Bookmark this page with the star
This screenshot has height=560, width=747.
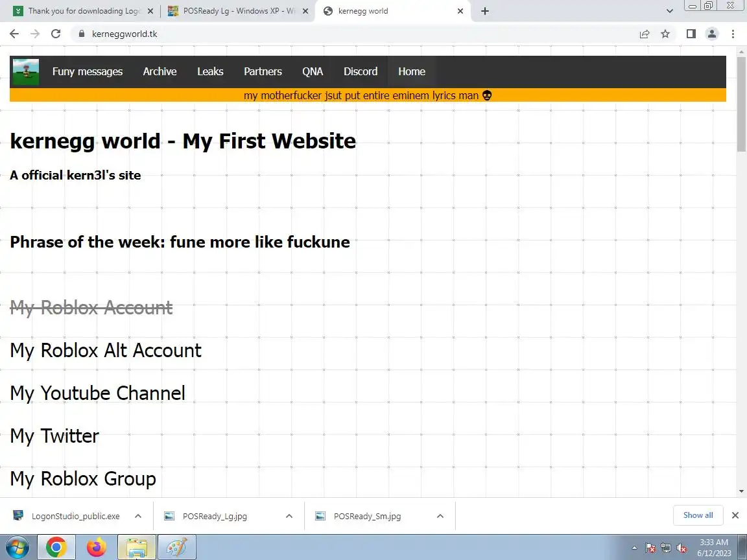665,34
